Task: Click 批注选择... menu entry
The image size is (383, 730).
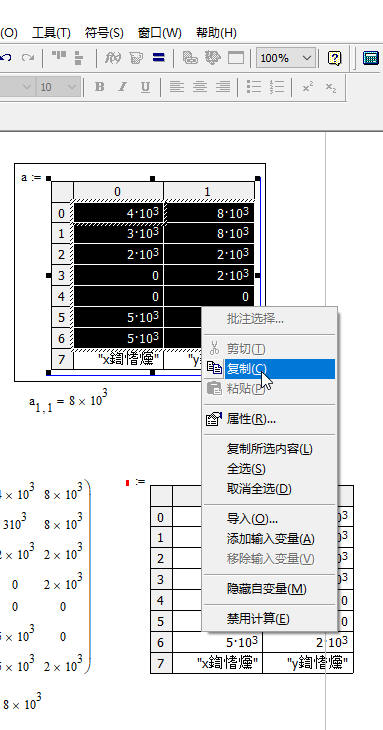Action: point(269,319)
